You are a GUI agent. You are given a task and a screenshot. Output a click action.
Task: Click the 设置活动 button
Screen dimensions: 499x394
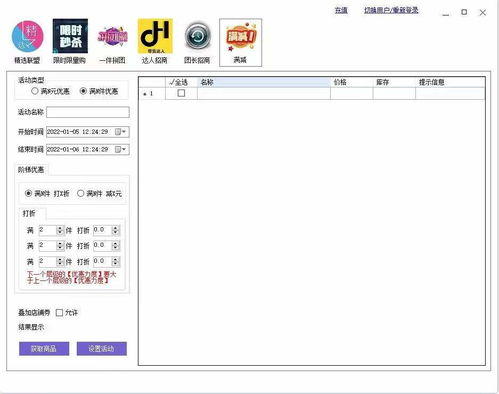102,349
